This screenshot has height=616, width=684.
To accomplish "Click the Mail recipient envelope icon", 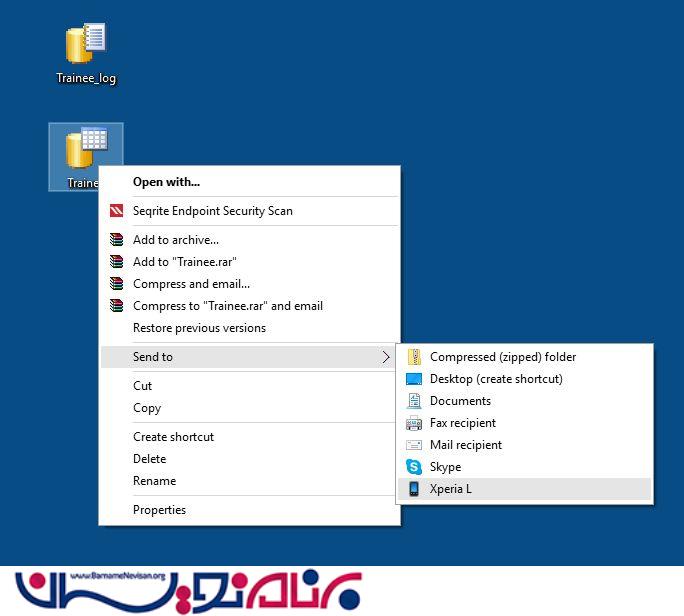I will (x=414, y=445).
